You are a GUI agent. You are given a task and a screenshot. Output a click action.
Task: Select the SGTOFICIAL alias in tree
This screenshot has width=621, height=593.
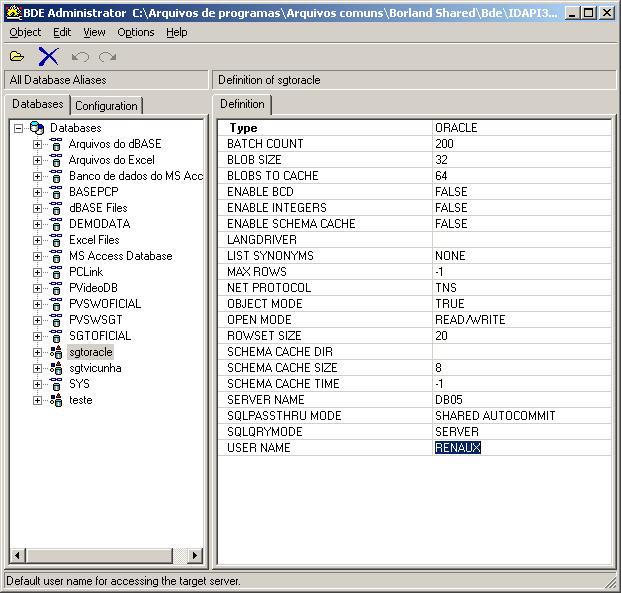pos(99,336)
